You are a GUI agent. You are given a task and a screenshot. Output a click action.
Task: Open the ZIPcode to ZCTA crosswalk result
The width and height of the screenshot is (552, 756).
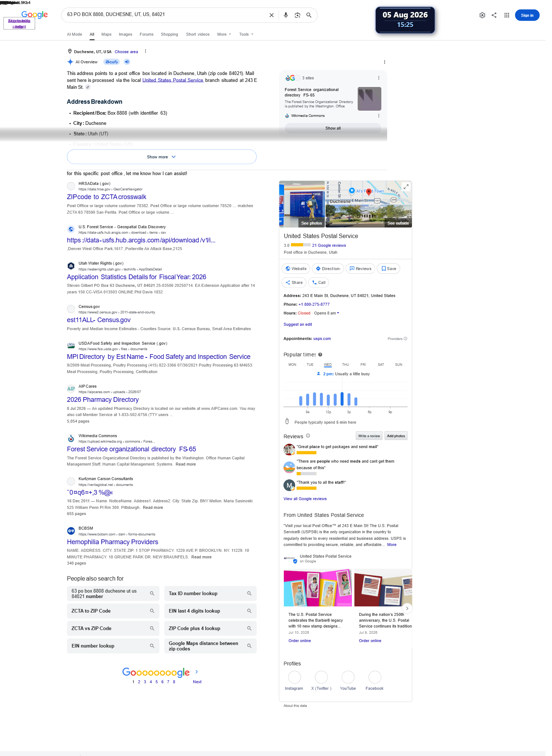[107, 197]
